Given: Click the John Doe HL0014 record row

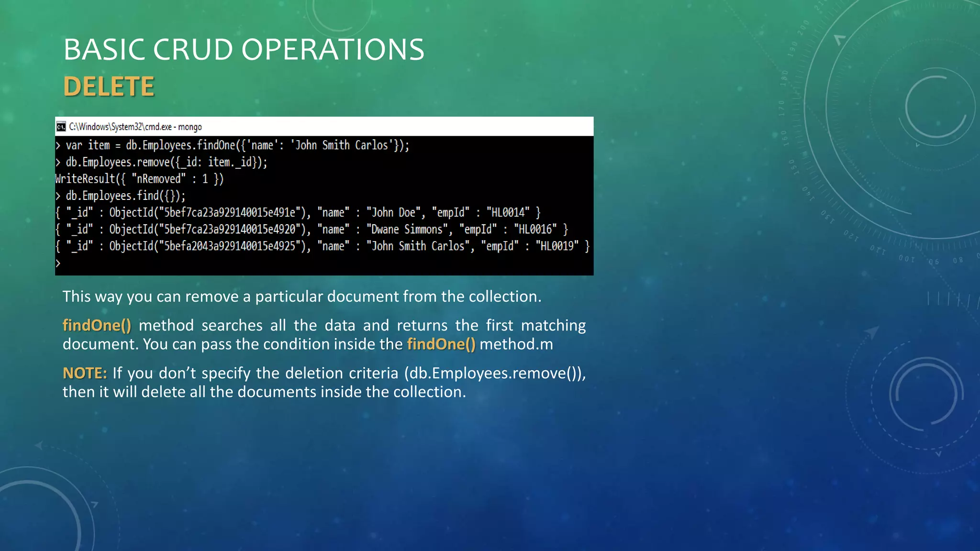Looking at the screenshot, I should [x=298, y=212].
